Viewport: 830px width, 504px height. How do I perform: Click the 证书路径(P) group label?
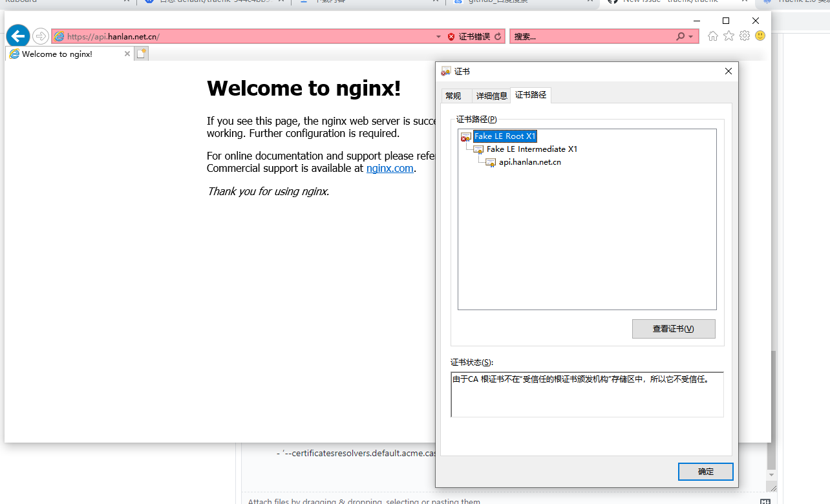tap(477, 119)
